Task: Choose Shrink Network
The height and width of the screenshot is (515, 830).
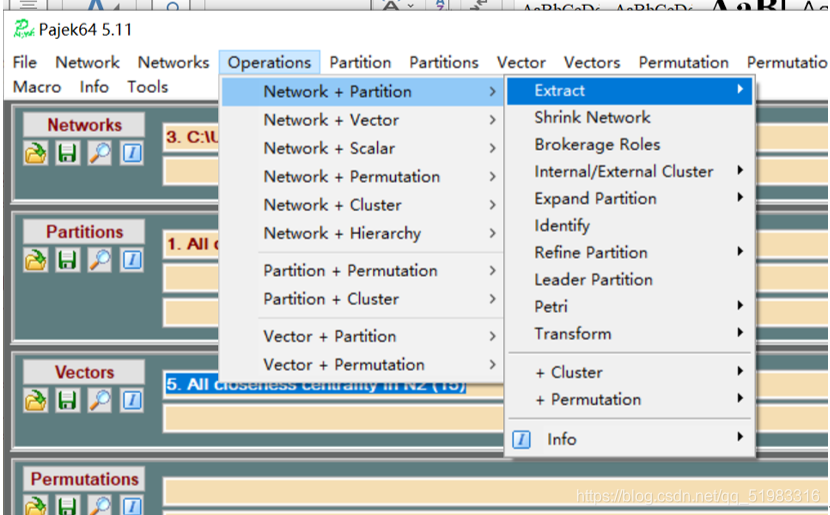Action: pyautogui.click(x=629, y=118)
